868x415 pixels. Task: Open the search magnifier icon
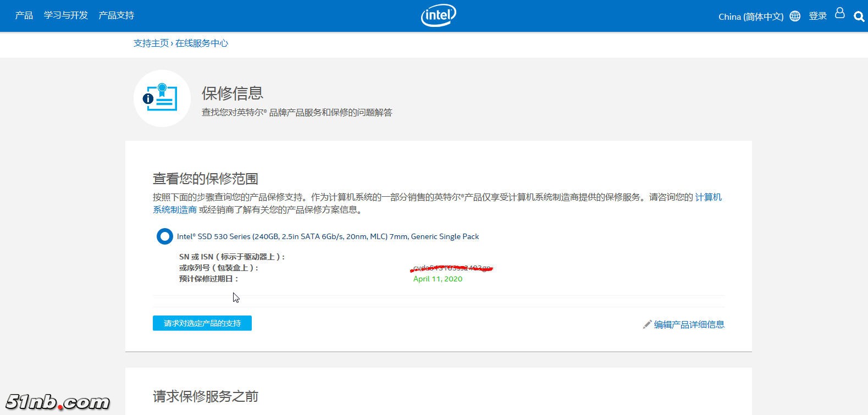pyautogui.click(x=859, y=16)
